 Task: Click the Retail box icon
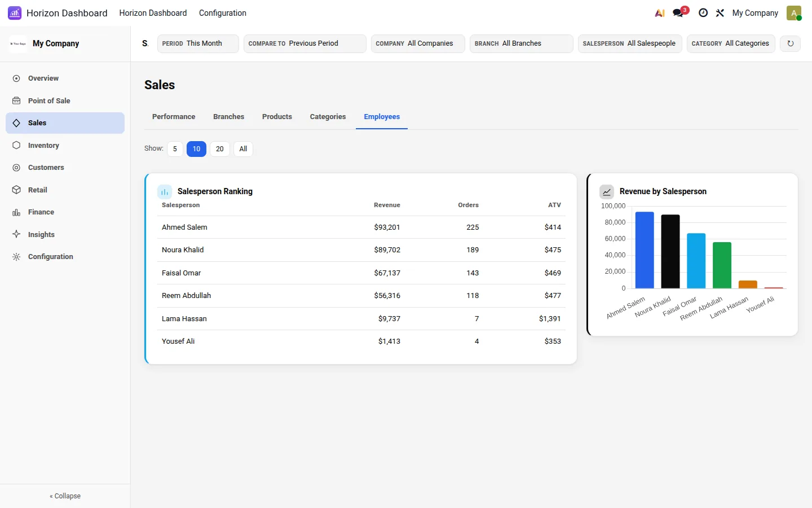16,190
